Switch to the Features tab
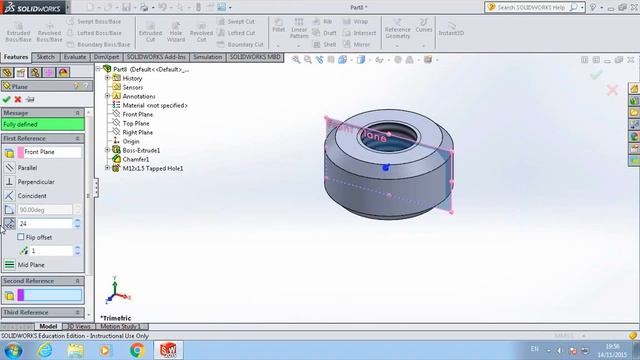This screenshot has height=360, width=640. click(x=16, y=57)
